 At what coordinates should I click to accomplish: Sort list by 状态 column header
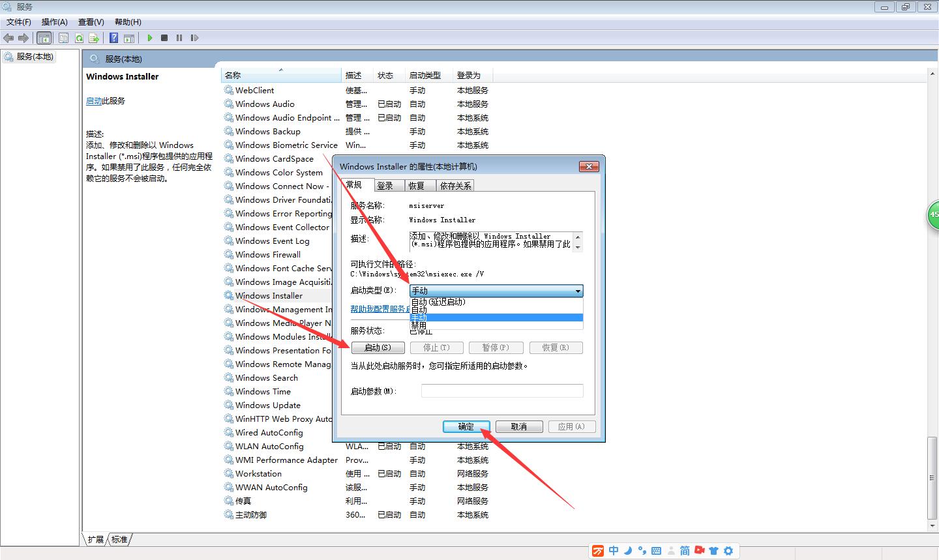point(390,76)
